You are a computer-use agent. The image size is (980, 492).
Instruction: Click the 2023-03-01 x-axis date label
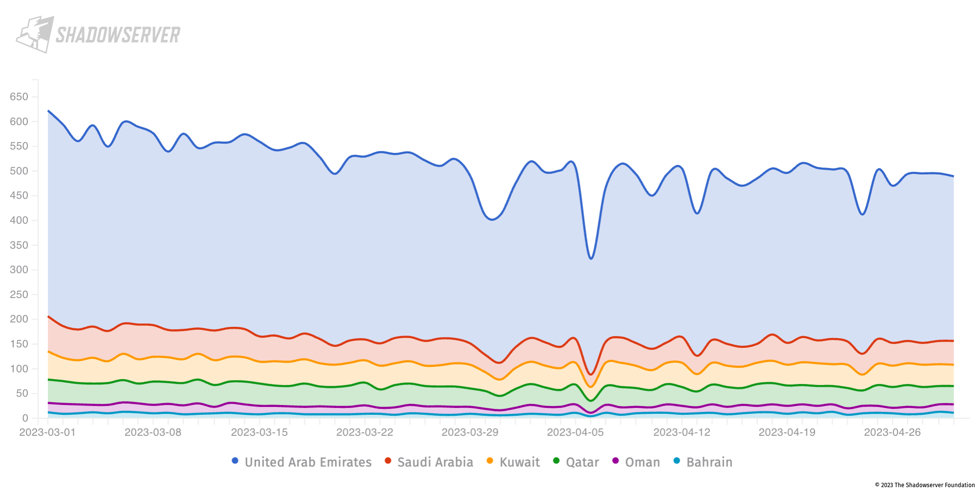(47, 432)
